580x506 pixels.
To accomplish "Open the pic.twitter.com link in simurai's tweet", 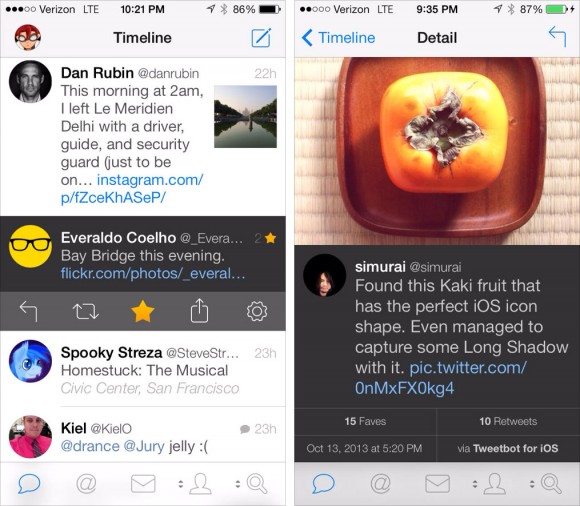I will [441, 378].
